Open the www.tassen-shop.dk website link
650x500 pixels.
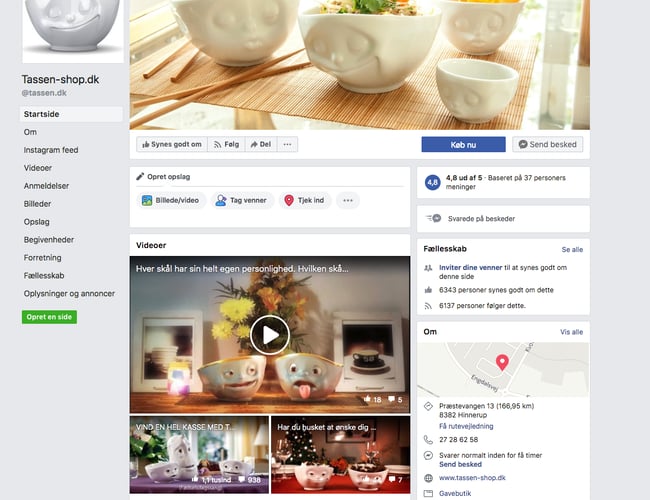click(472, 478)
